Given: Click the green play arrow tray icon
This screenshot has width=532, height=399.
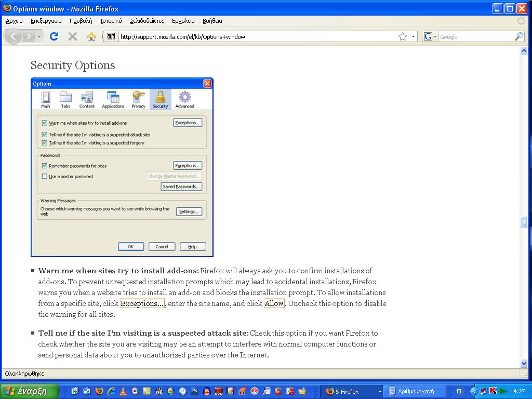Looking at the screenshot, I should (x=503, y=391).
